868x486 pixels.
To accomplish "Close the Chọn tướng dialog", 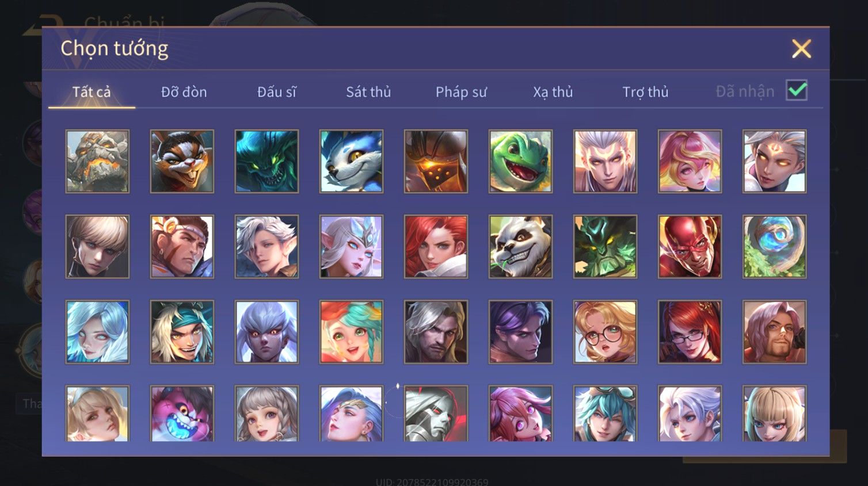I will click(x=801, y=49).
